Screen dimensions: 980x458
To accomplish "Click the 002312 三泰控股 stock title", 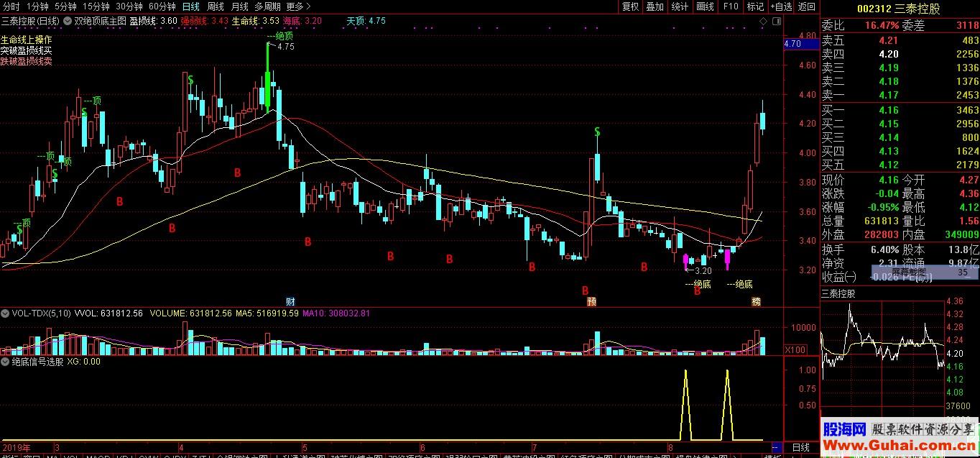I will 899,9.
